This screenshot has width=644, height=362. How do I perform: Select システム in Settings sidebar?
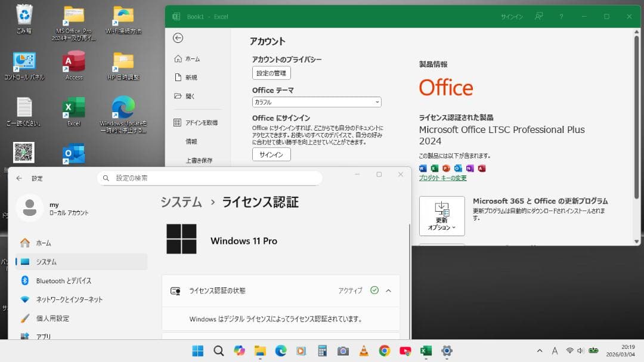(81, 262)
